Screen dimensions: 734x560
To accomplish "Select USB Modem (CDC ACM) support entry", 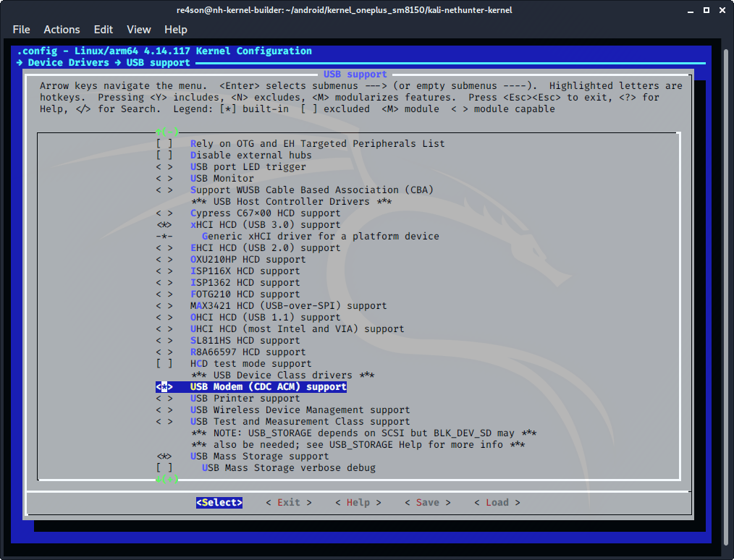I will coord(268,386).
